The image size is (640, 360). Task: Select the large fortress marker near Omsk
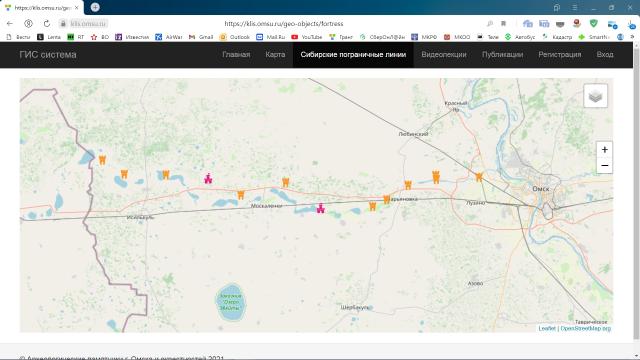coord(436,177)
